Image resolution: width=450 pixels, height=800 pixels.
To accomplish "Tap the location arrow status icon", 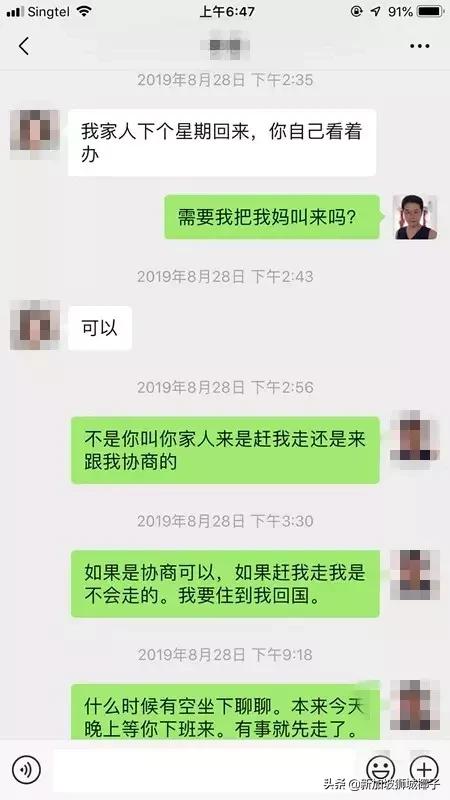I will tap(376, 11).
